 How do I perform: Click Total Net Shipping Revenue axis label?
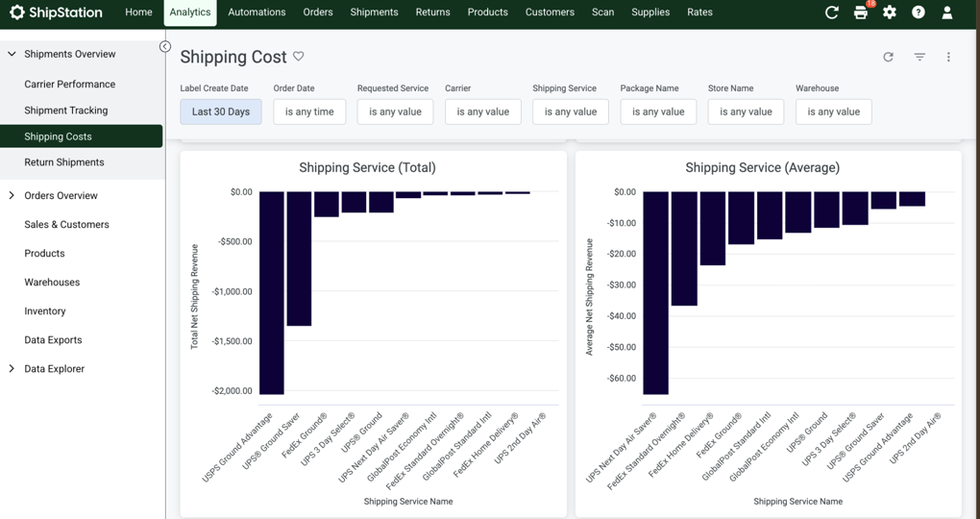(194, 296)
